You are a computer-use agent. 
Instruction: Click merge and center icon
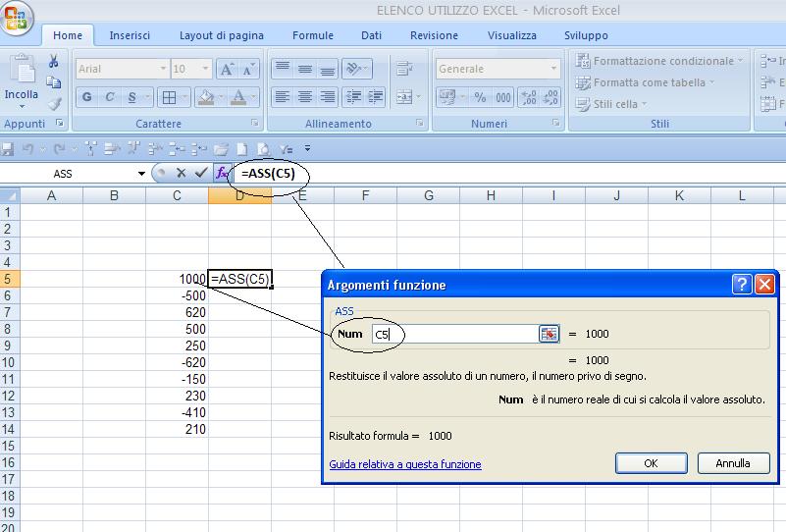click(x=404, y=97)
